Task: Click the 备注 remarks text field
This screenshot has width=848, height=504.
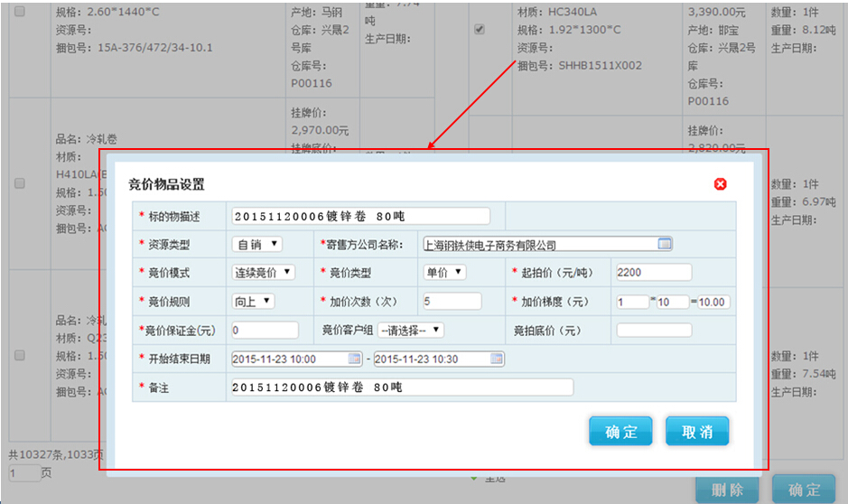Action: (401, 387)
